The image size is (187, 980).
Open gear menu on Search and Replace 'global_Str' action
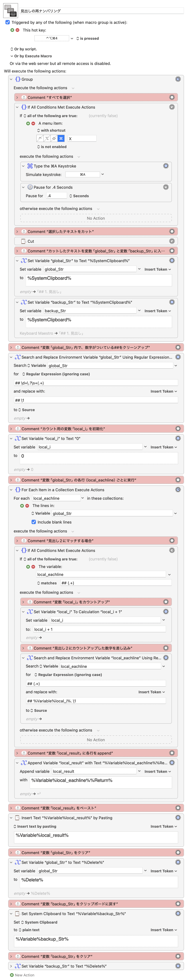178,357
